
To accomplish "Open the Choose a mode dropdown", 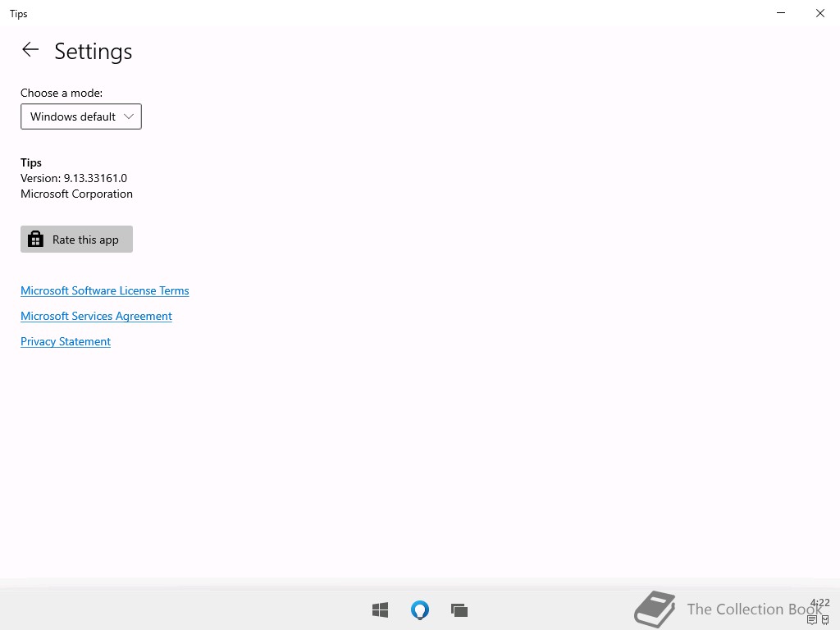I will coord(81,116).
